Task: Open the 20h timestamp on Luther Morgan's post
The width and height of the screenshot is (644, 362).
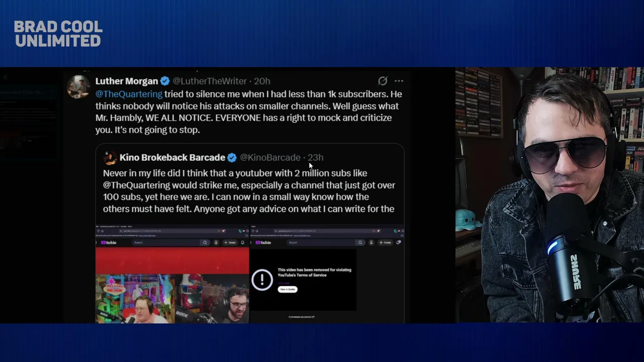Action: 262,81
